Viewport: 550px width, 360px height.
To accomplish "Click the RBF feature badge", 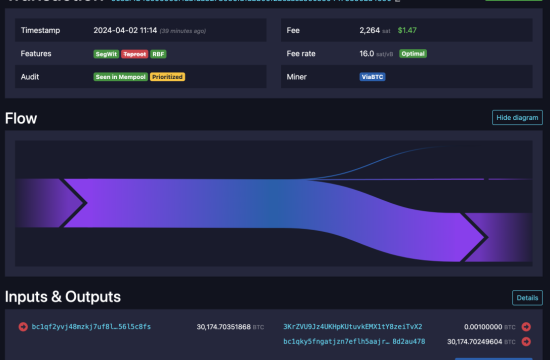I will 158,54.
